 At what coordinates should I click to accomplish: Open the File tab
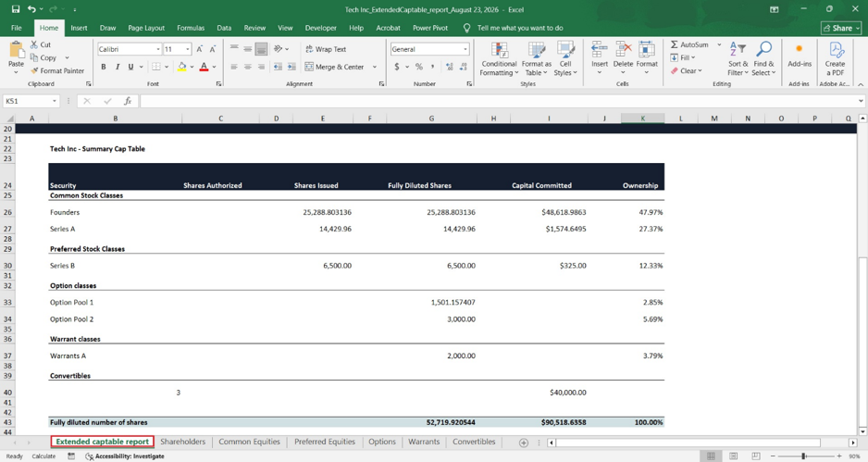[x=16, y=28]
